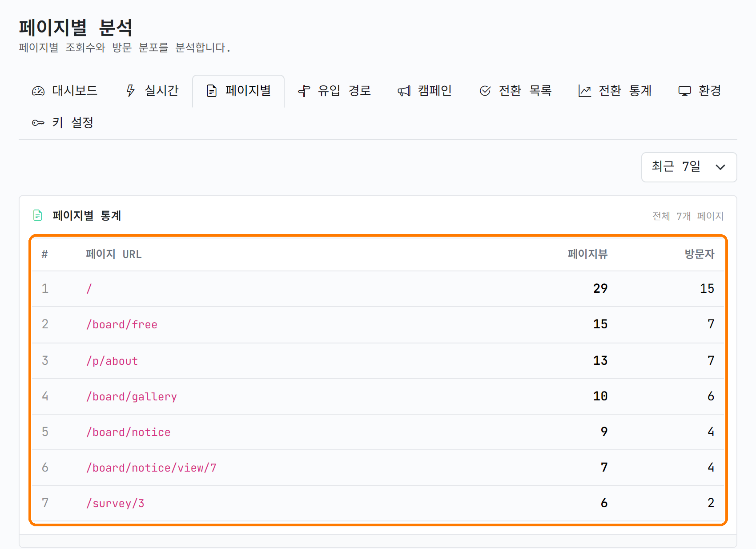The height and width of the screenshot is (549, 756).
Task: Click the pageview value 6 for /survey/3
Action: (x=604, y=503)
